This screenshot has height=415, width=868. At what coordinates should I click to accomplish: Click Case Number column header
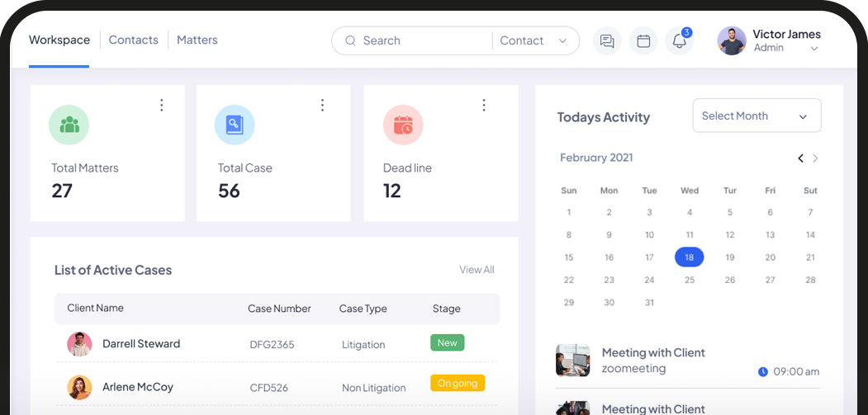279,309
